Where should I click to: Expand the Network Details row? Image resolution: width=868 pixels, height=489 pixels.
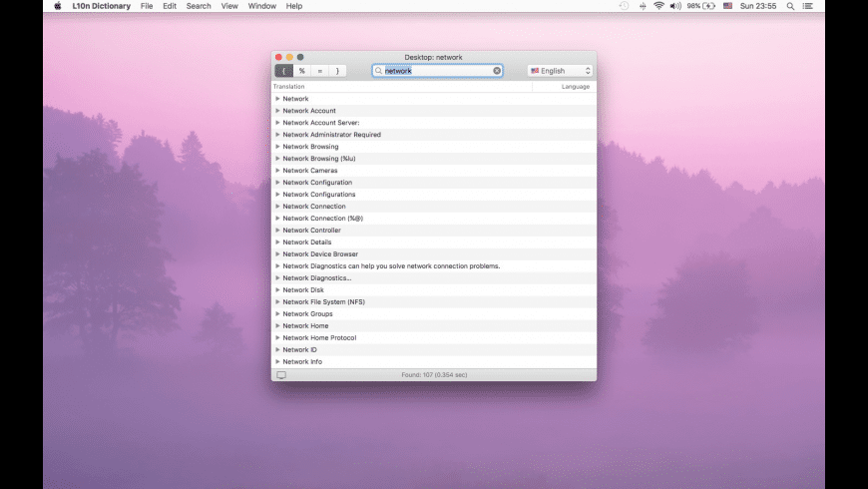click(278, 243)
